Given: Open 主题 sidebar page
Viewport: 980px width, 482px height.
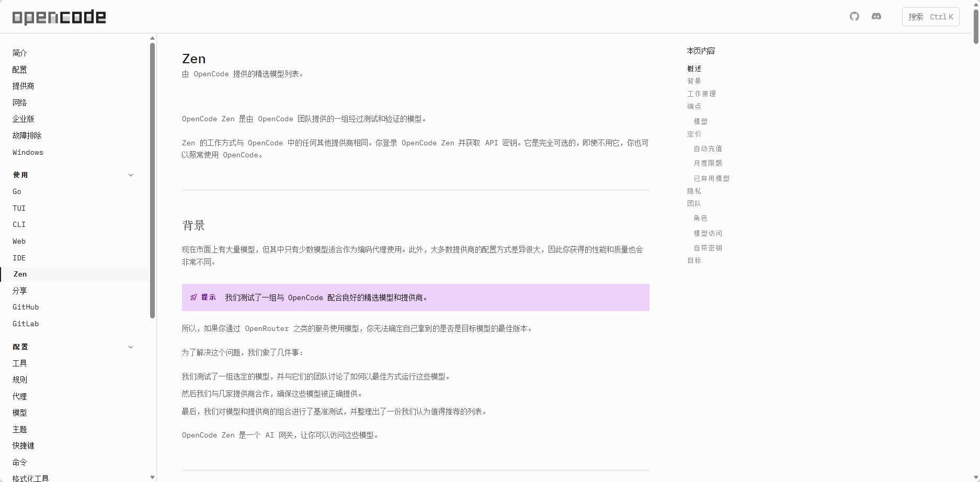Looking at the screenshot, I should tap(20, 429).
